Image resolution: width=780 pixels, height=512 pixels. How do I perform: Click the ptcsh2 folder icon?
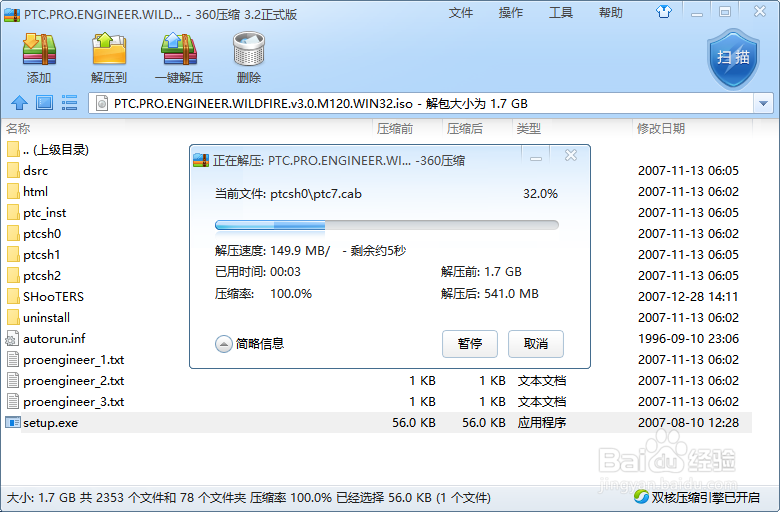[13, 275]
